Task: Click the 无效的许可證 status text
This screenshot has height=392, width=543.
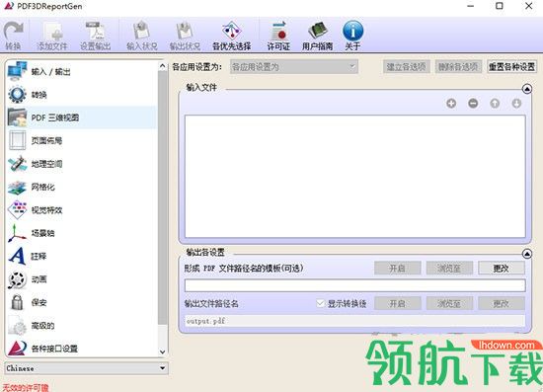Action: (x=26, y=387)
